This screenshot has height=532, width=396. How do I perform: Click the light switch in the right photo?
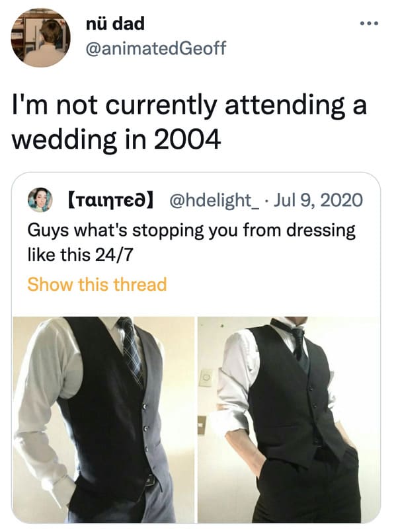[206, 377]
